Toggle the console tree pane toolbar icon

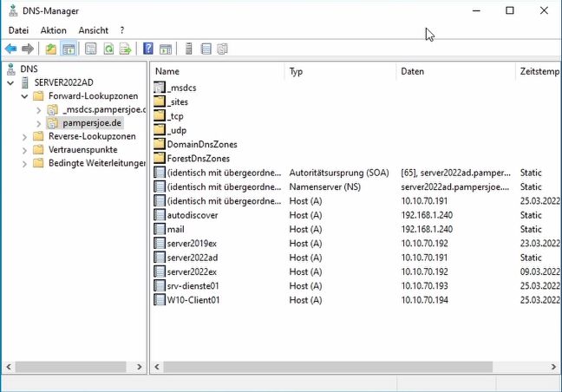69,49
